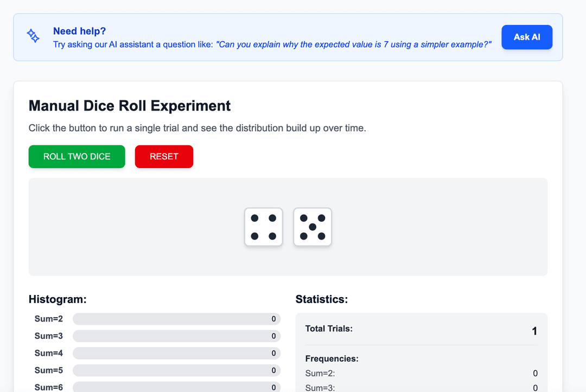Viewport: 586px width, 392px height.
Task: Reset the experiment using the red button
Action: (164, 157)
